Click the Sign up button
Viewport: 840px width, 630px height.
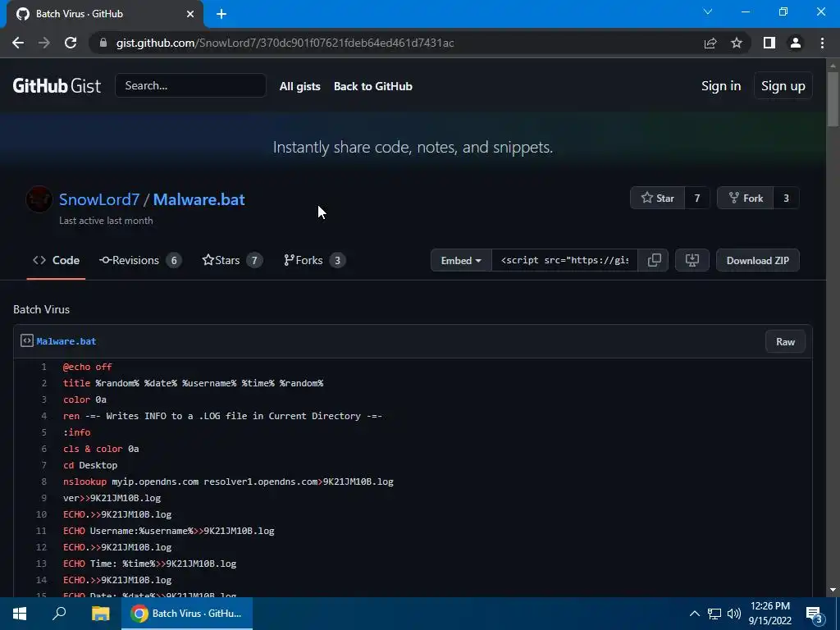click(783, 86)
